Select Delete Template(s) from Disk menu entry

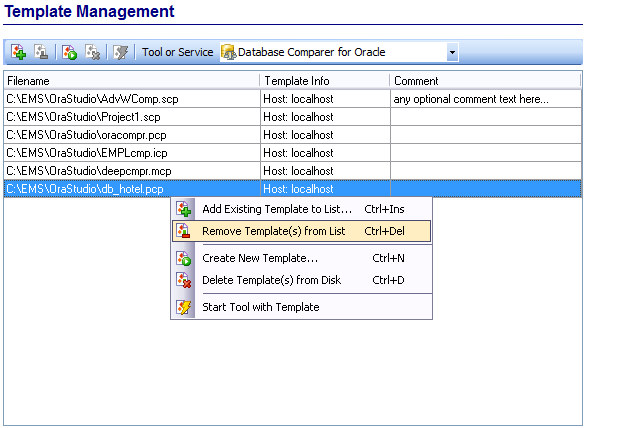pos(271,280)
